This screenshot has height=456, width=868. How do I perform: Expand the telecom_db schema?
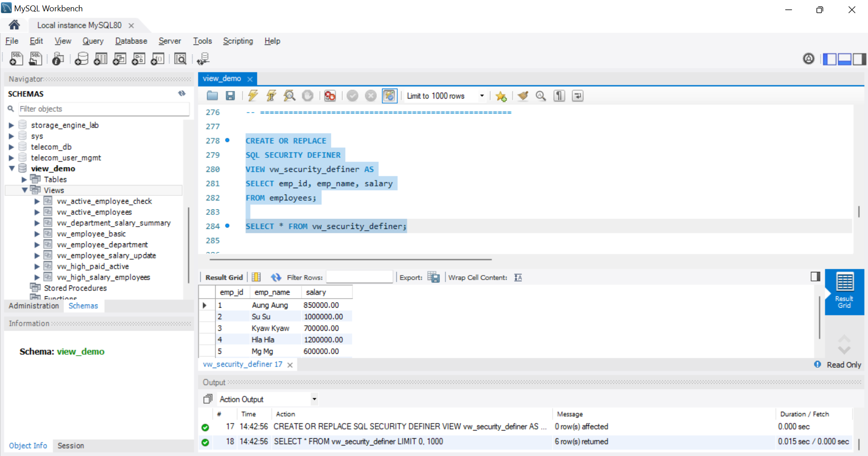tap(11, 147)
